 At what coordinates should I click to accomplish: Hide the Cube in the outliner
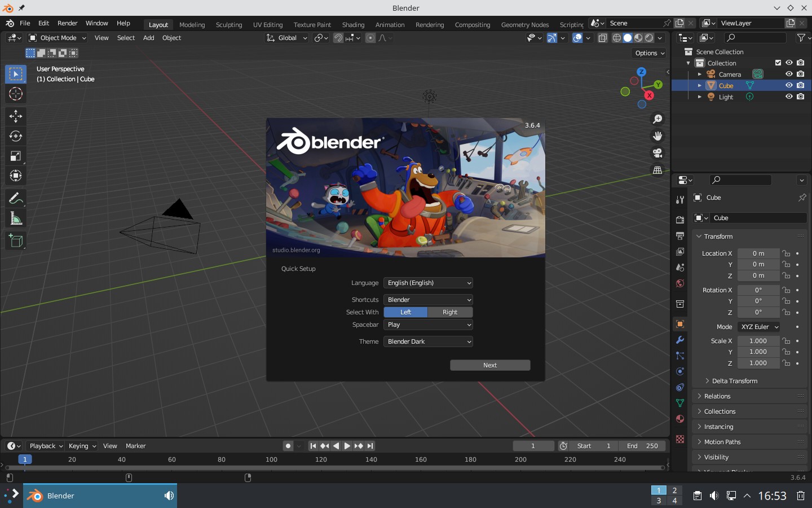[789, 85]
